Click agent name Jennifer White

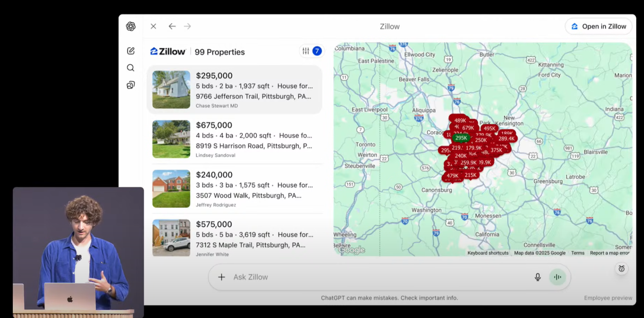(x=212, y=254)
